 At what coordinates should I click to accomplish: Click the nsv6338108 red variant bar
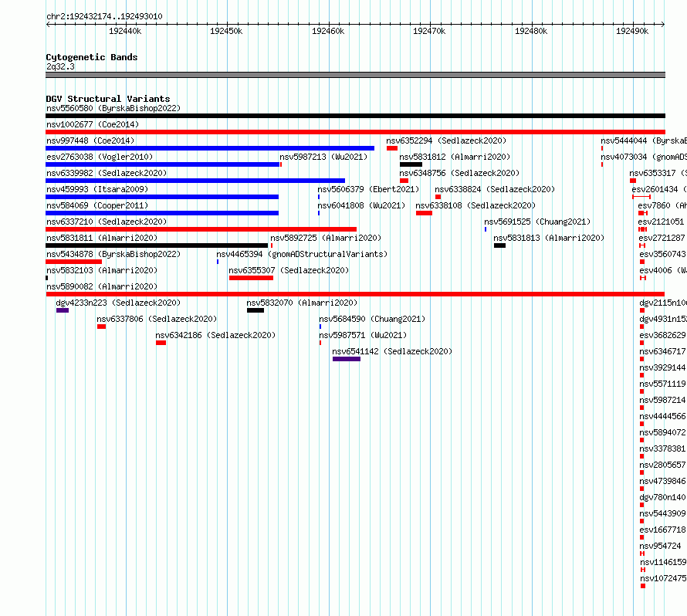point(424,213)
